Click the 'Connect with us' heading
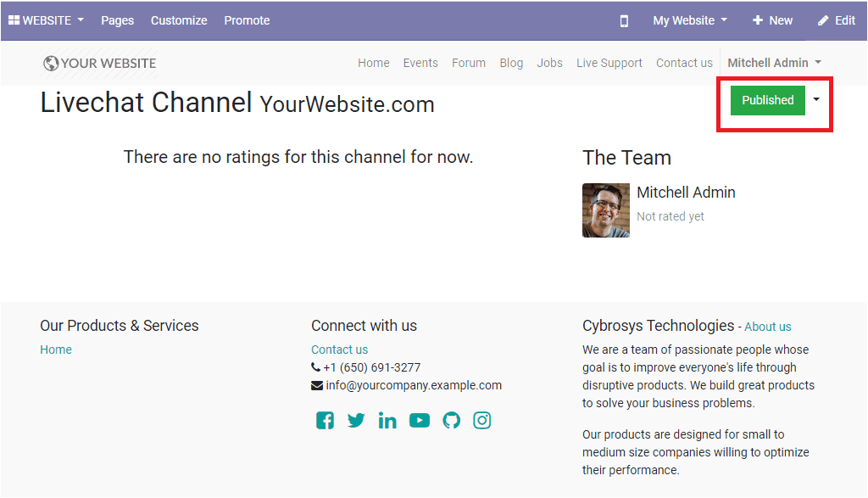868x498 pixels. point(364,326)
